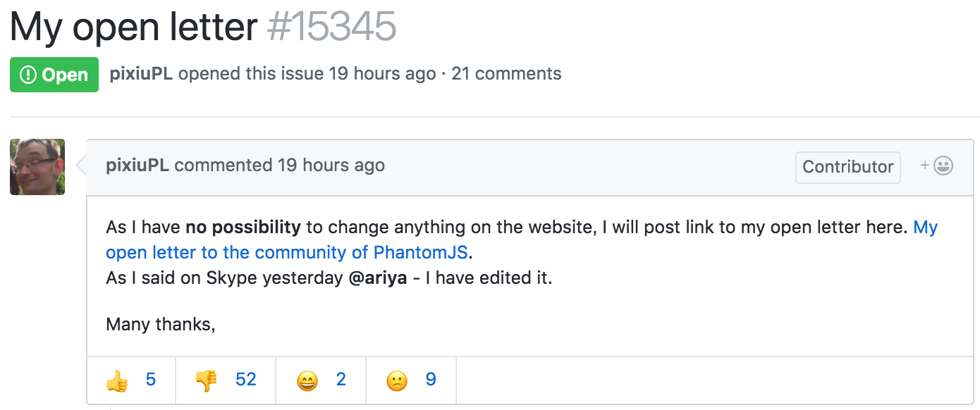Click pixiuPL's name in the comment header

137,166
